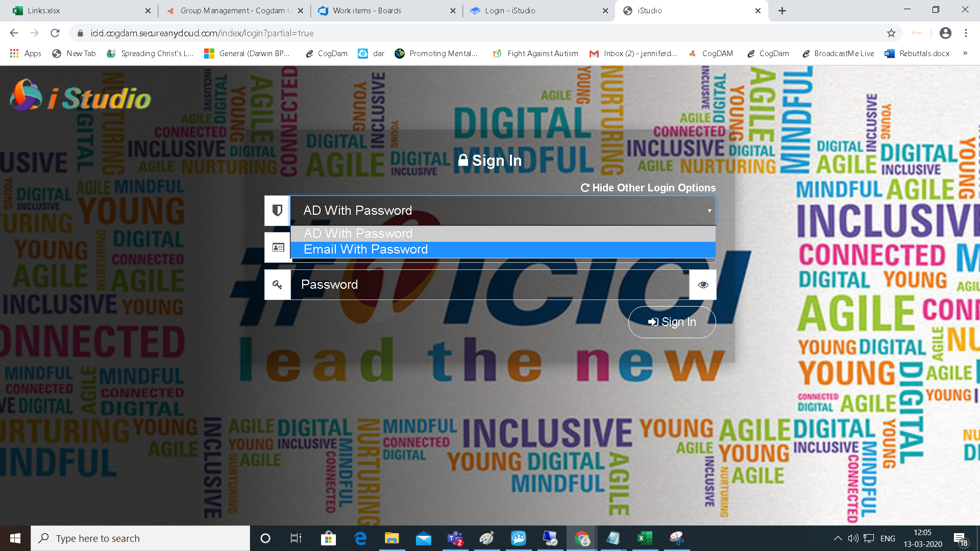Image resolution: width=980 pixels, height=551 pixels.
Task: Click Hide Other Login Options link
Action: point(648,188)
